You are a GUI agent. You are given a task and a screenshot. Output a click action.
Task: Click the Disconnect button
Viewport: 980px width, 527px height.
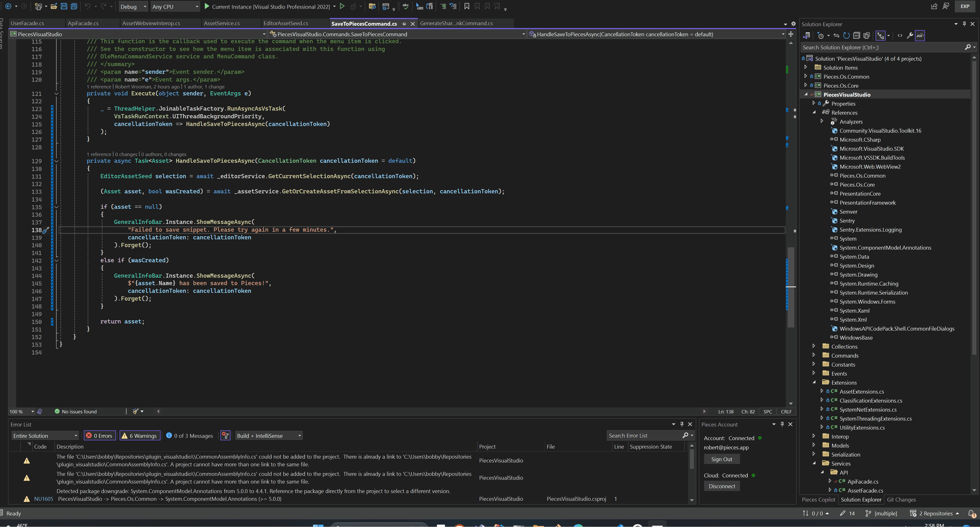coord(722,486)
